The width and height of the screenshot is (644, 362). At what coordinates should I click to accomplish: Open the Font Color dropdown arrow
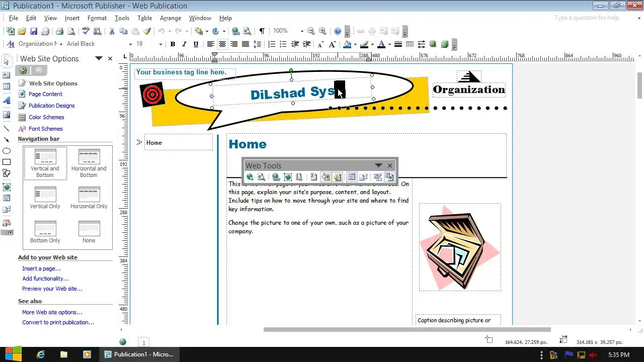389,44
